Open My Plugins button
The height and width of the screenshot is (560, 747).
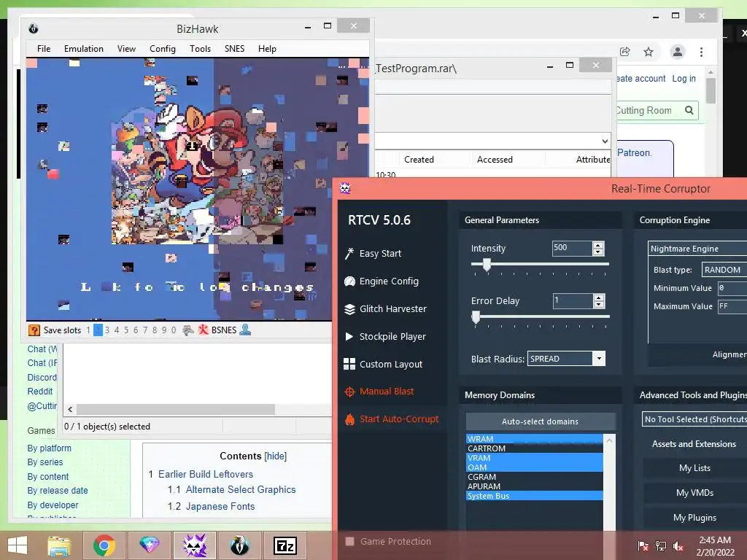tap(694, 518)
